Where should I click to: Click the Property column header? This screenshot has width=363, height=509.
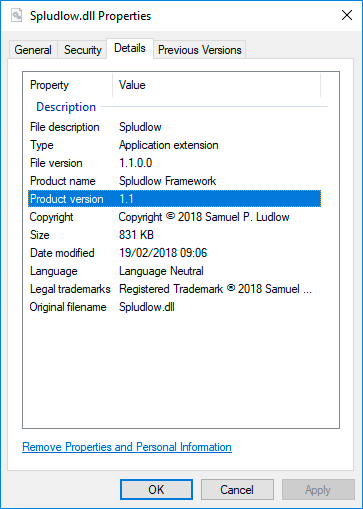point(68,85)
